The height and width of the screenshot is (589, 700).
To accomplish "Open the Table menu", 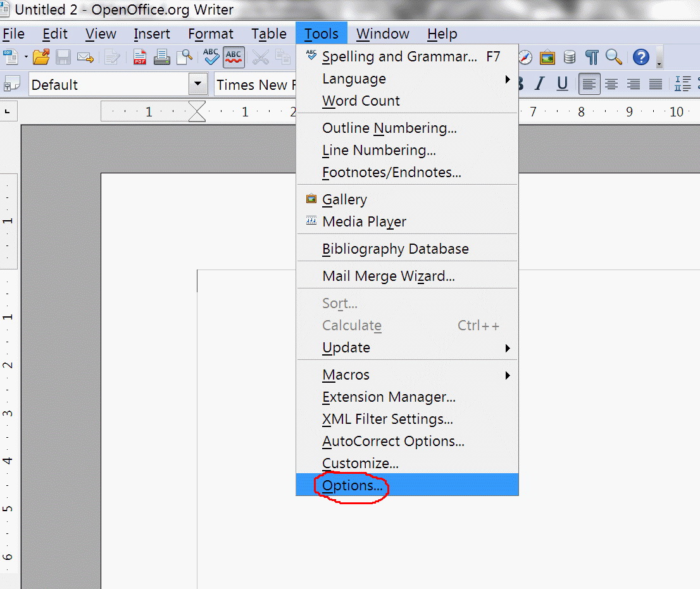I will coord(269,34).
